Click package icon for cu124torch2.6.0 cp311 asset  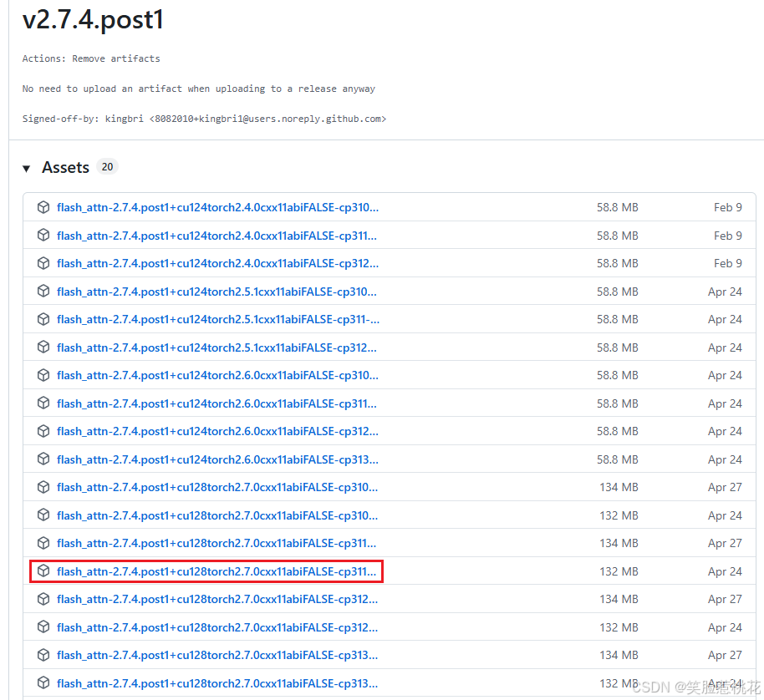tap(43, 403)
